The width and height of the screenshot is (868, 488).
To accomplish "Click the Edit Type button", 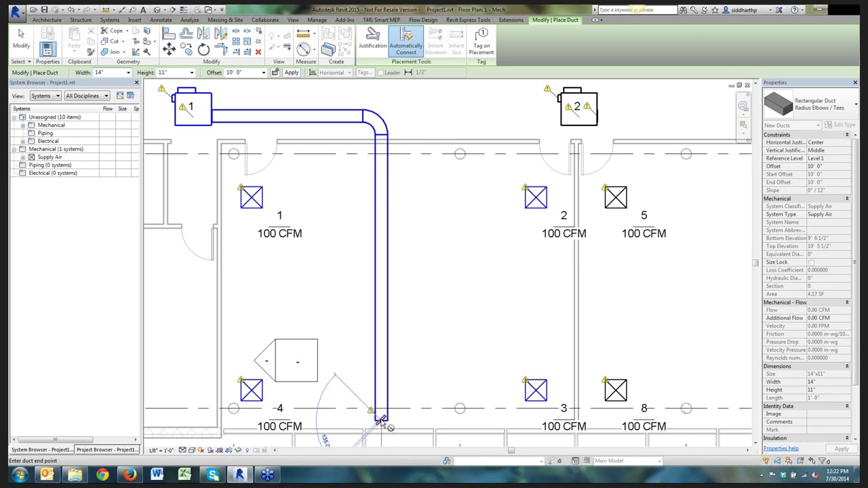I will [x=841, y=125].
